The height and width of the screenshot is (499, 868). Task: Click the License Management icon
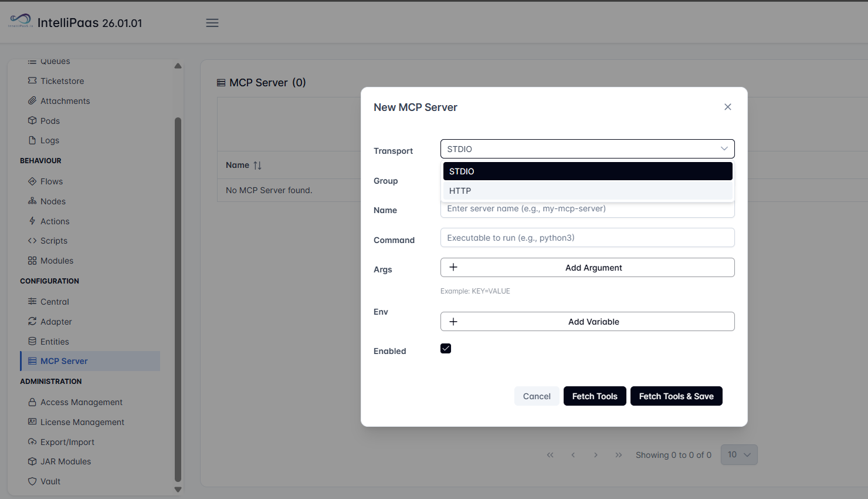coord(32,422)
